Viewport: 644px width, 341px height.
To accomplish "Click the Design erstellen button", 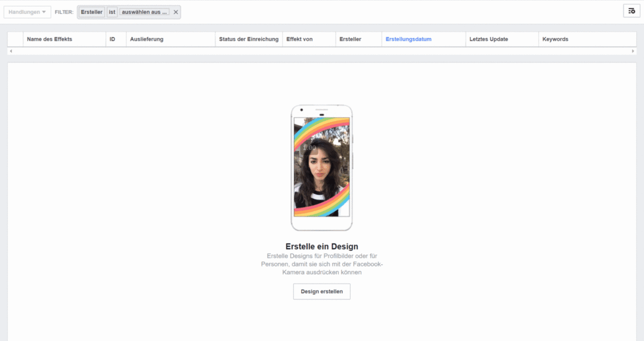I will pos(321,292).
